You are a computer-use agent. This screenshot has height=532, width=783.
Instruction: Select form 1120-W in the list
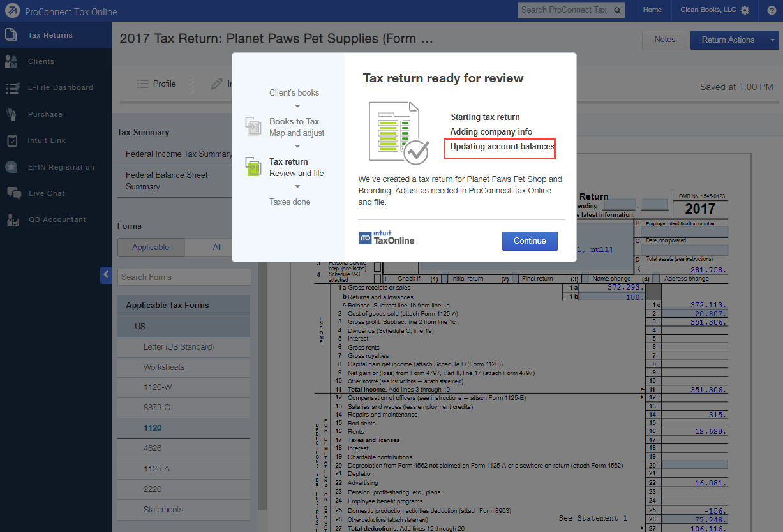tap(184, 387)
